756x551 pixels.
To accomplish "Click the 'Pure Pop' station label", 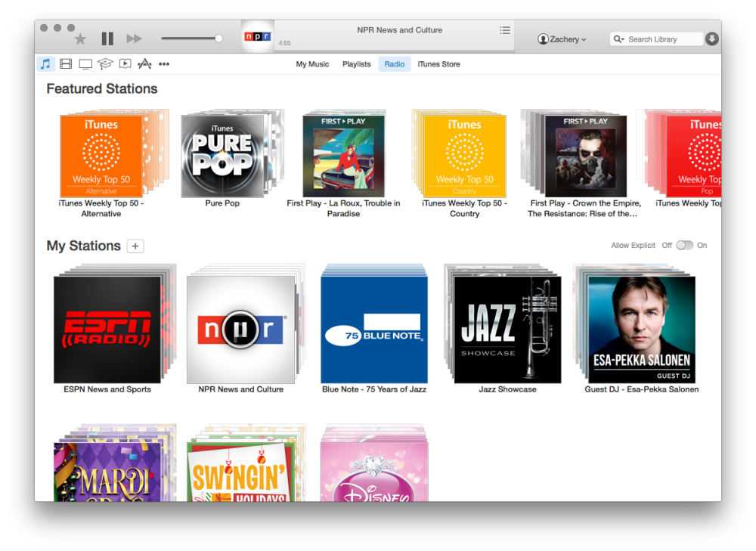I will coord(222,203).
